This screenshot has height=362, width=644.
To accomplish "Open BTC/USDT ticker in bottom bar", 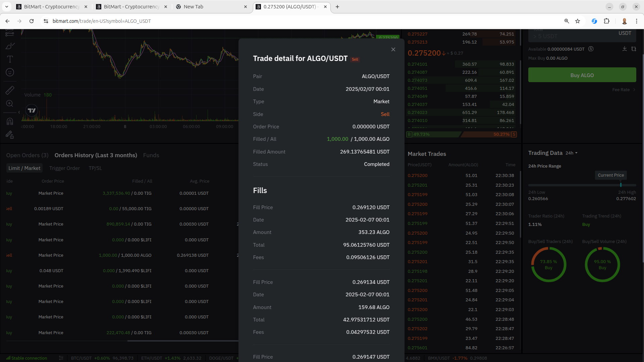I will (102, 358).
